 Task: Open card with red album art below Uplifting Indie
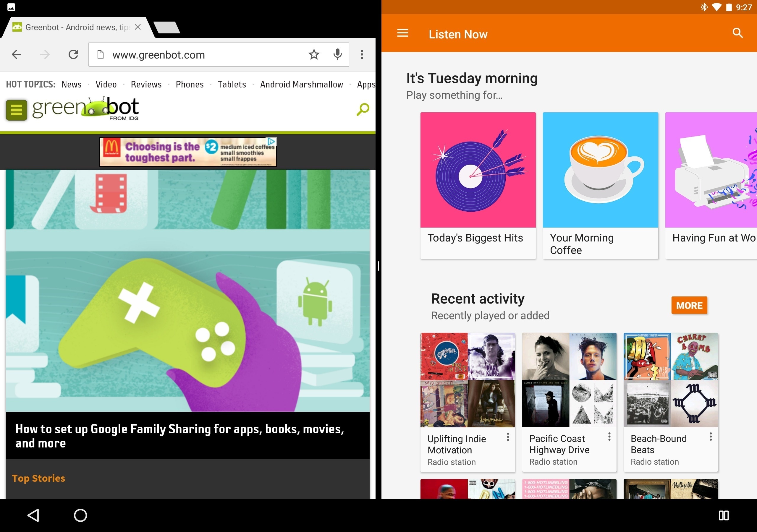468,489
